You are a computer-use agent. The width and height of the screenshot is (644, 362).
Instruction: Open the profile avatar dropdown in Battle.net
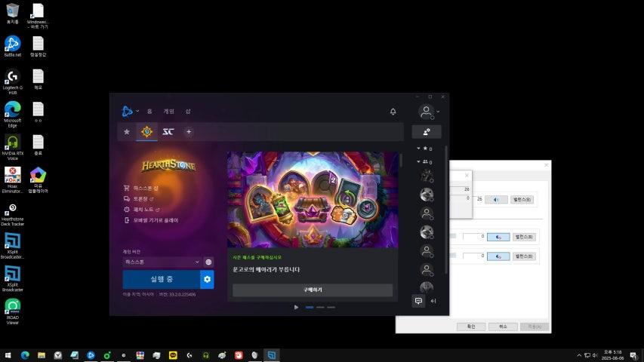pyautogui.click(x=428, y=111)
